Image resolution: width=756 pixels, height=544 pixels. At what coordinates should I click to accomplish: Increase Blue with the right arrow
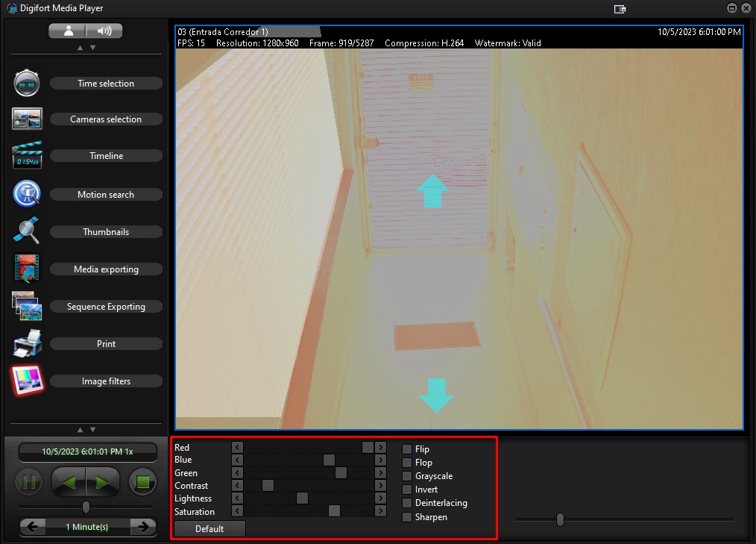(x=380, y=460)
